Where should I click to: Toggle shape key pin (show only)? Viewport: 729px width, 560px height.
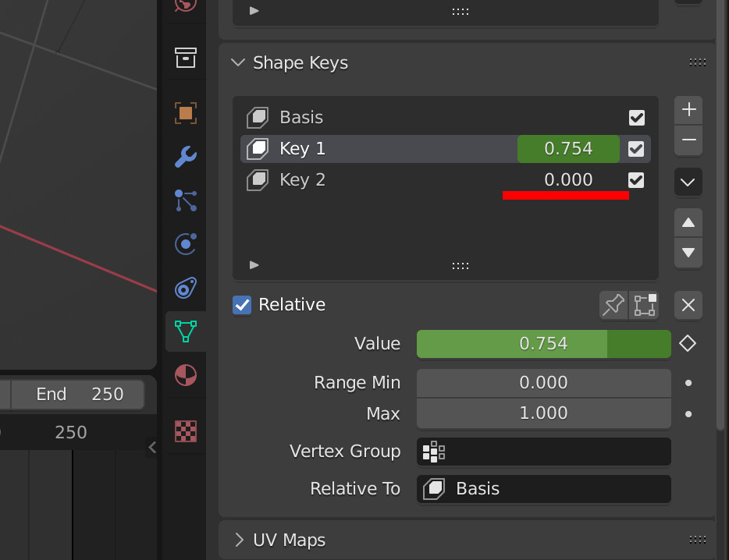613,305
